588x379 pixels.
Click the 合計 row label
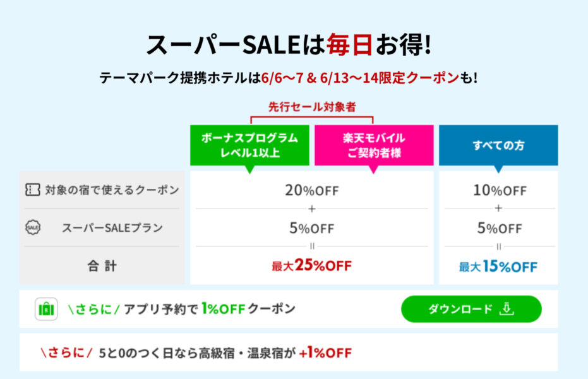102,266
